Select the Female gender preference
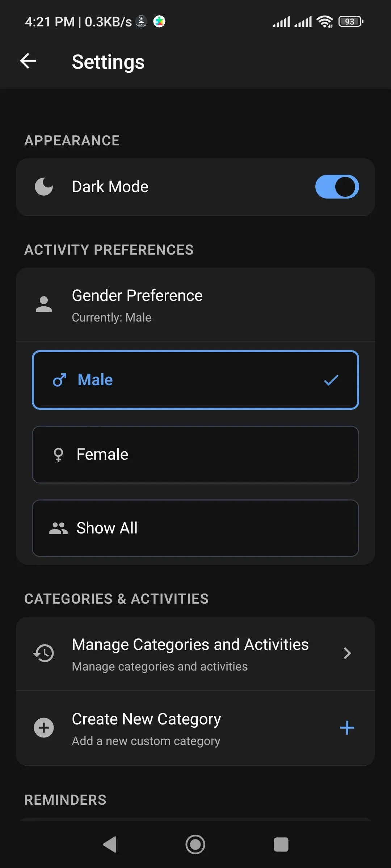391x868 pixels. (x=195, y=454)
